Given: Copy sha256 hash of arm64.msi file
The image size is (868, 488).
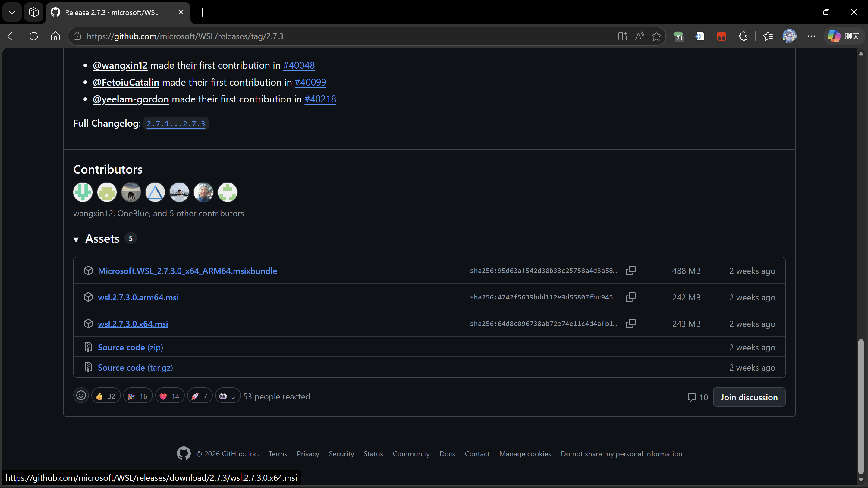Looking at the screenshot, I should click(631, 297).
